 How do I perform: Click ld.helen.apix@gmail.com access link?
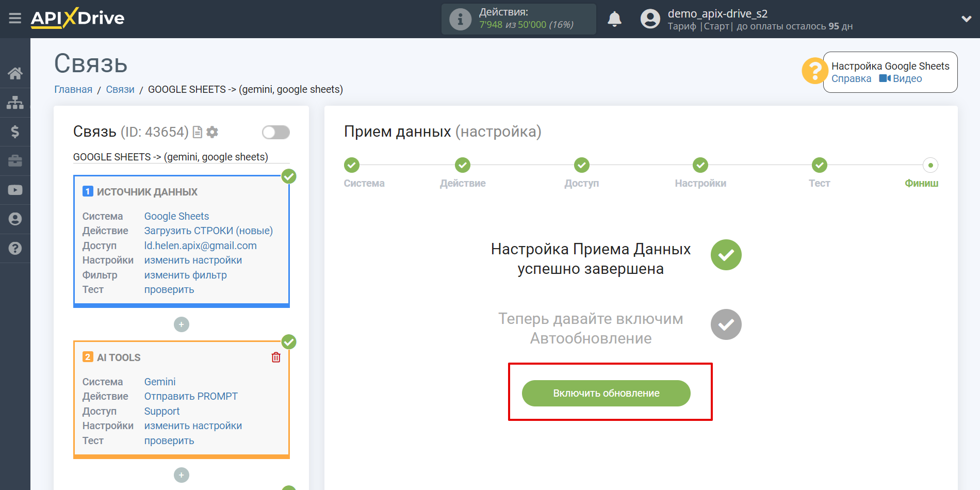[x=200, y=246]
